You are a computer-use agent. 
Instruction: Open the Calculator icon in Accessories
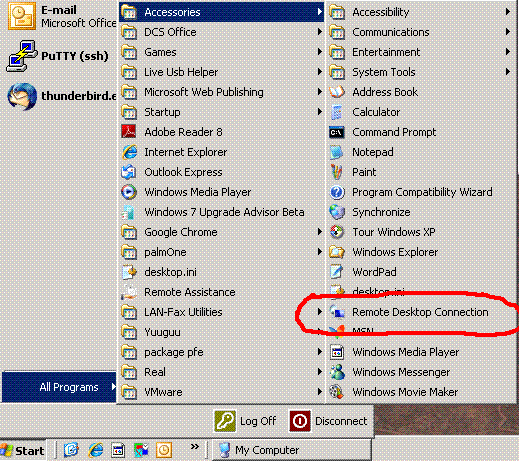[x=337, y=112]
